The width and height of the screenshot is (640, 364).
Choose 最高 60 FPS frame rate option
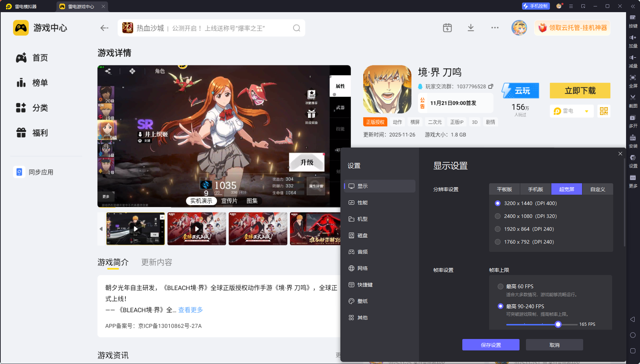click(x=501, y=286)
